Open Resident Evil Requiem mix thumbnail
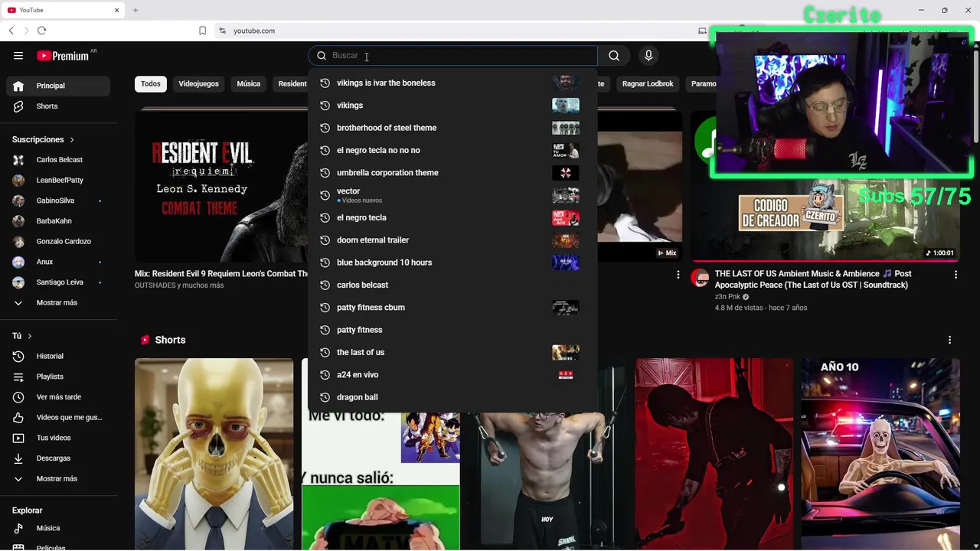 click(221, 185)
